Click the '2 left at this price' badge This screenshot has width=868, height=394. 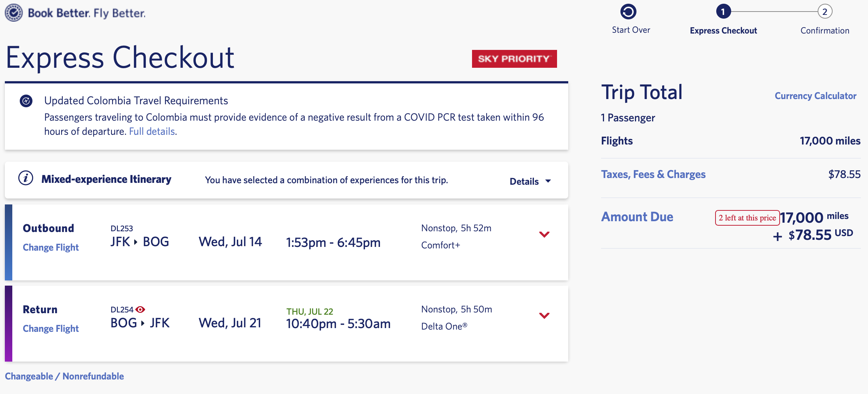tap(747, 217)
